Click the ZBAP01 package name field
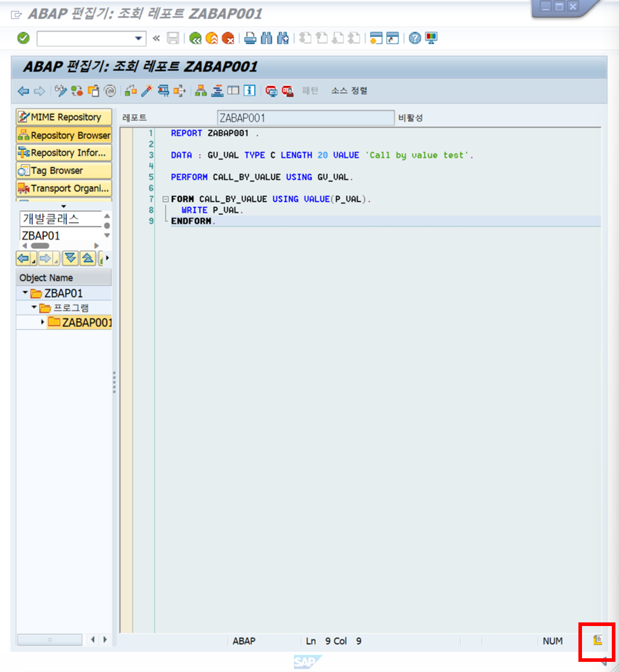This screenshot has height=672, width=619. click(61, 236)
